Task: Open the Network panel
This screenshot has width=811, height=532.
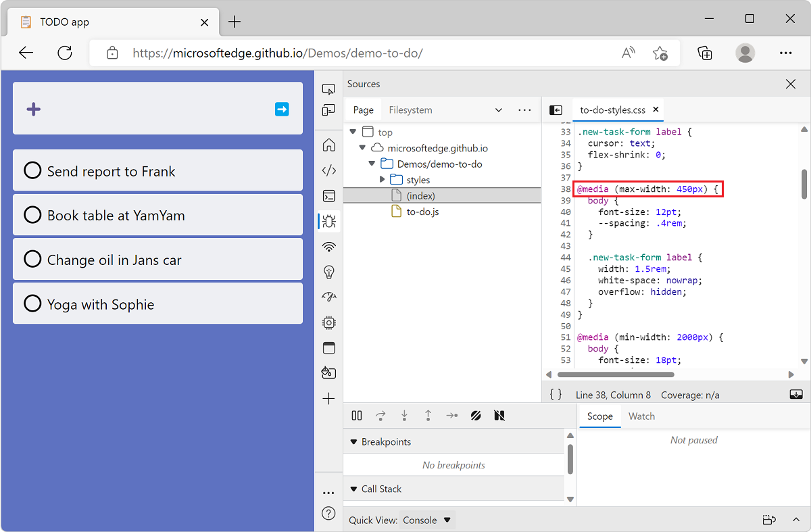Action: (328, 247)
